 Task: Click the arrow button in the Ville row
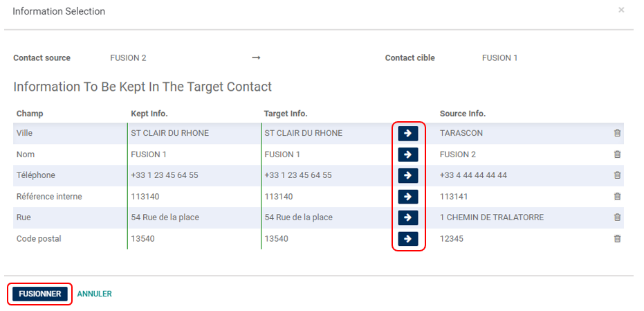point(408,133)
